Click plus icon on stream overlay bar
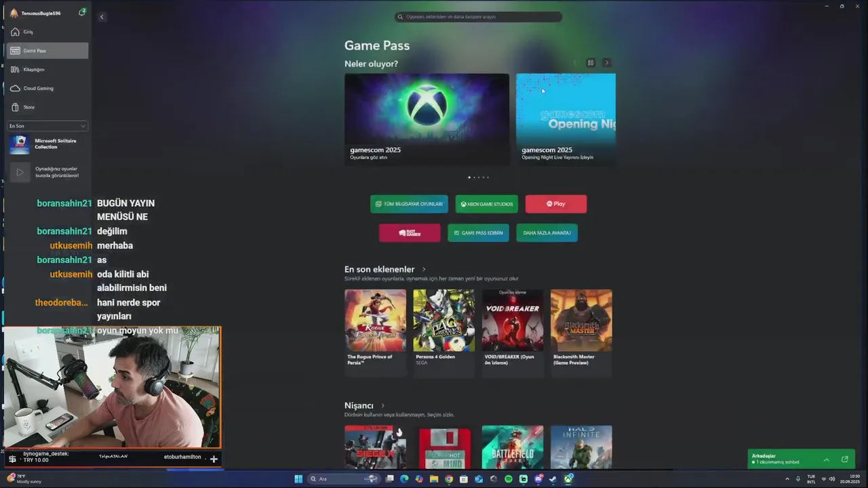This screenshot has height=488, width=868. pos(214,459)
